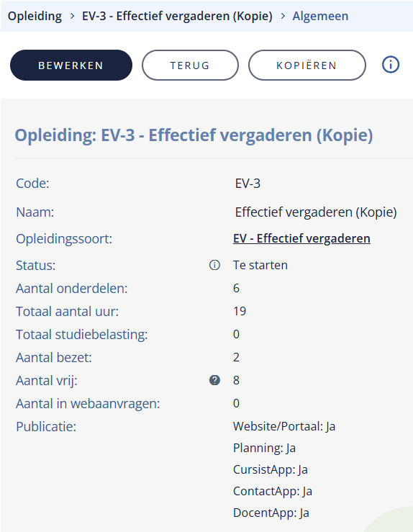Click the Planning: Ja publication entry
The width and height of the screenshot is (413, 532).
click(x=264, y=448)
